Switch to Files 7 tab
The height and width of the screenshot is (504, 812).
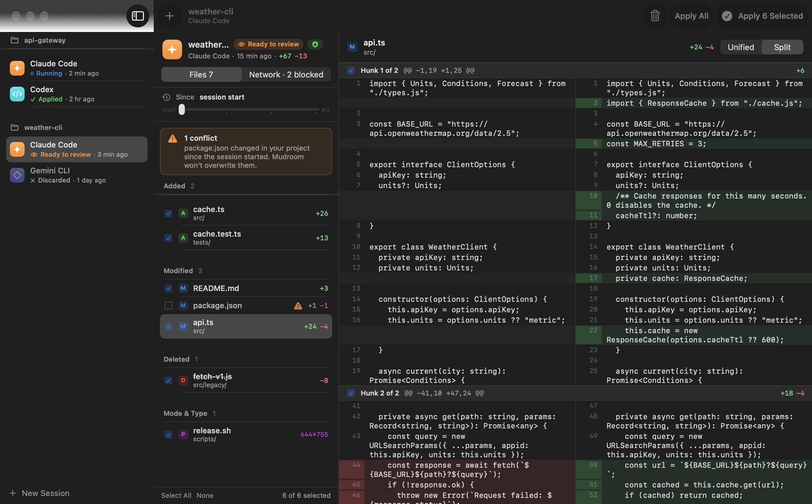click(201, 74)
